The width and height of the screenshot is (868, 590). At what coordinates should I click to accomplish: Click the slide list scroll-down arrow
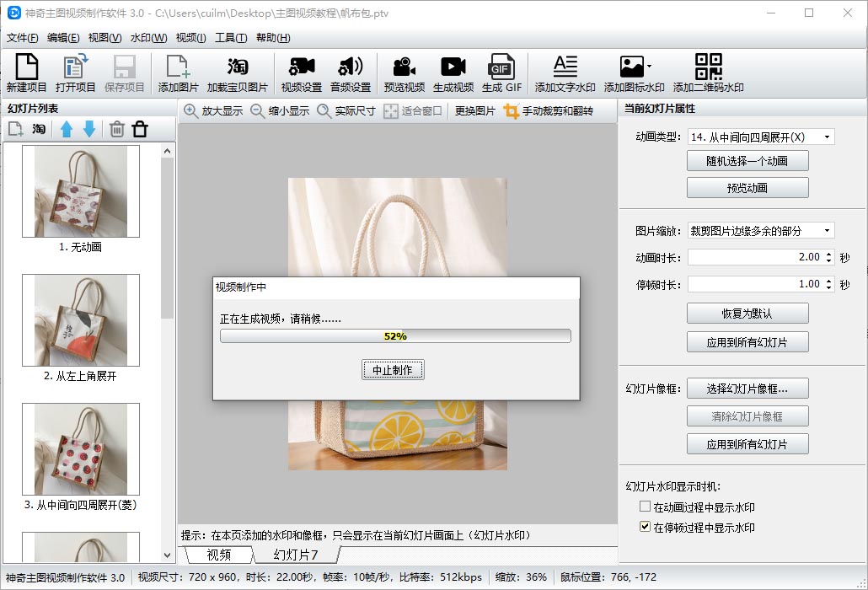167,555
